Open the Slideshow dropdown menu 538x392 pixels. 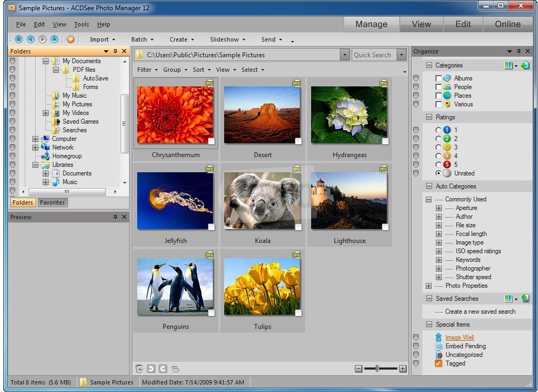(x=227, y=39)
